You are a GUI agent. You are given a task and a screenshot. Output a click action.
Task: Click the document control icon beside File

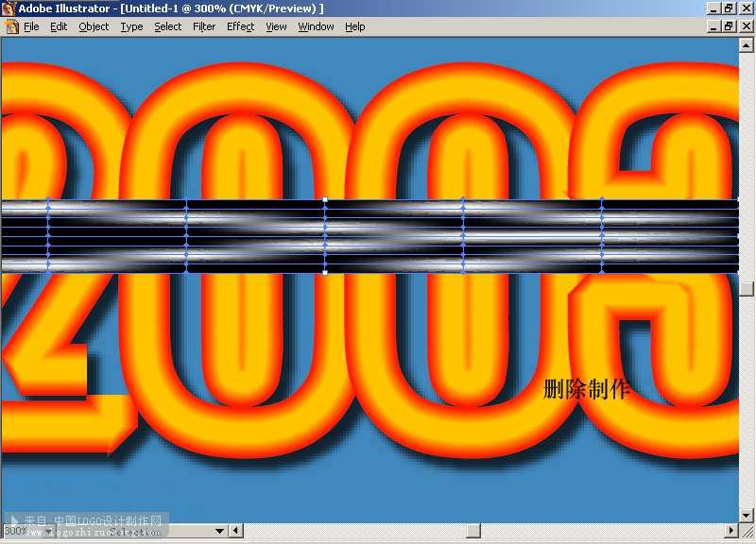[11, 26]
